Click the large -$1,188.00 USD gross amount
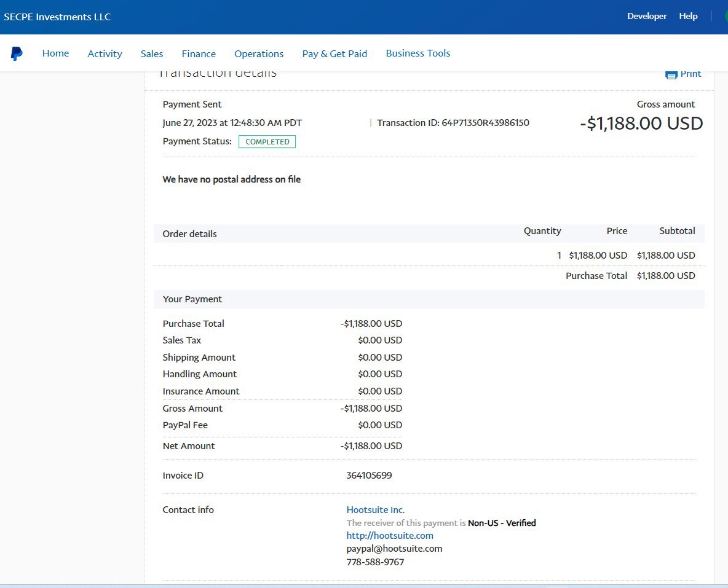 (641, 123)
